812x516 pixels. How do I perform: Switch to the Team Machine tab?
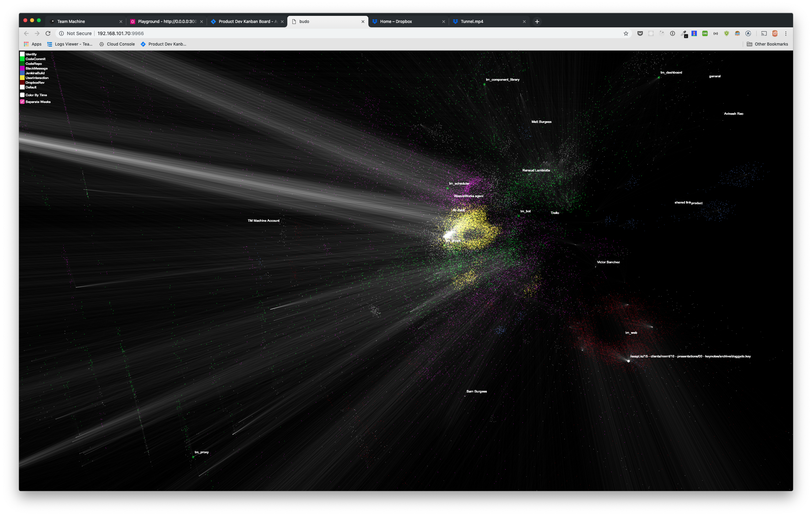tap(86, 22)
